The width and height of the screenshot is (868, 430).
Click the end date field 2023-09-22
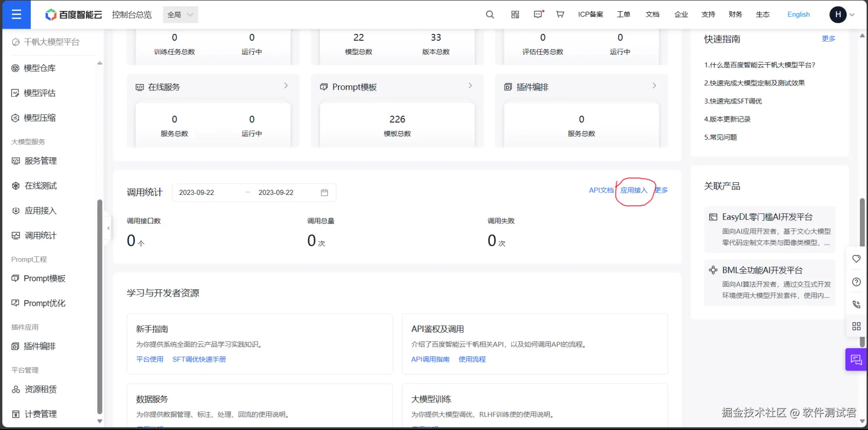click(x=276, y=193)
